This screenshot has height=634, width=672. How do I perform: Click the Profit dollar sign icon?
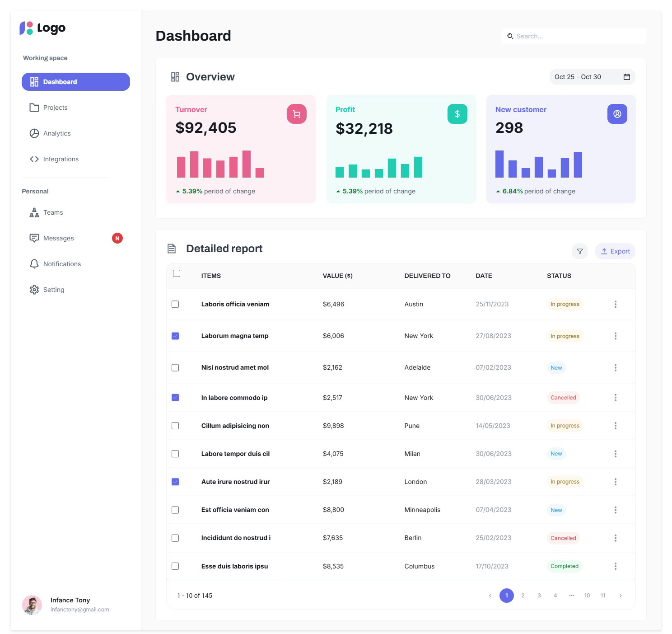(457, 114)
